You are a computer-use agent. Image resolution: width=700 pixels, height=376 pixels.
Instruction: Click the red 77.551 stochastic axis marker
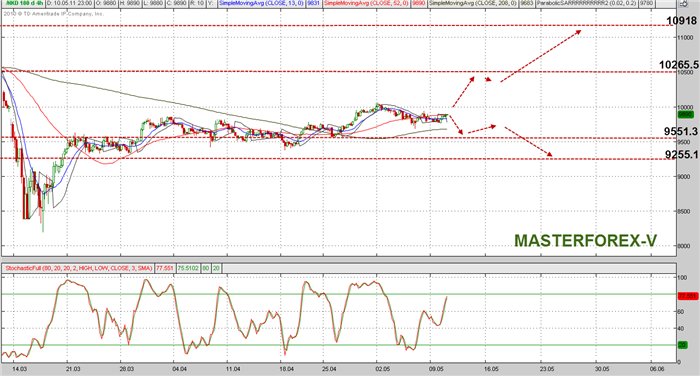click(687, 296)
